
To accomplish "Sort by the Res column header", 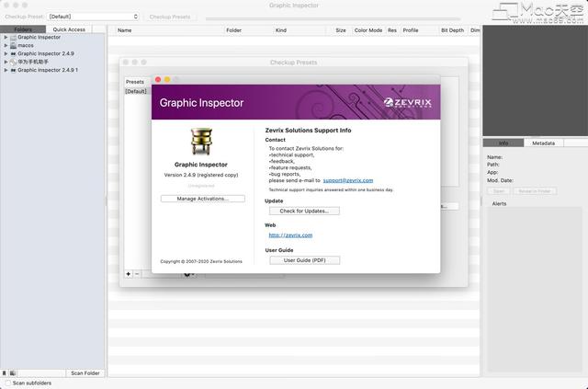I will tap(392, 30).
